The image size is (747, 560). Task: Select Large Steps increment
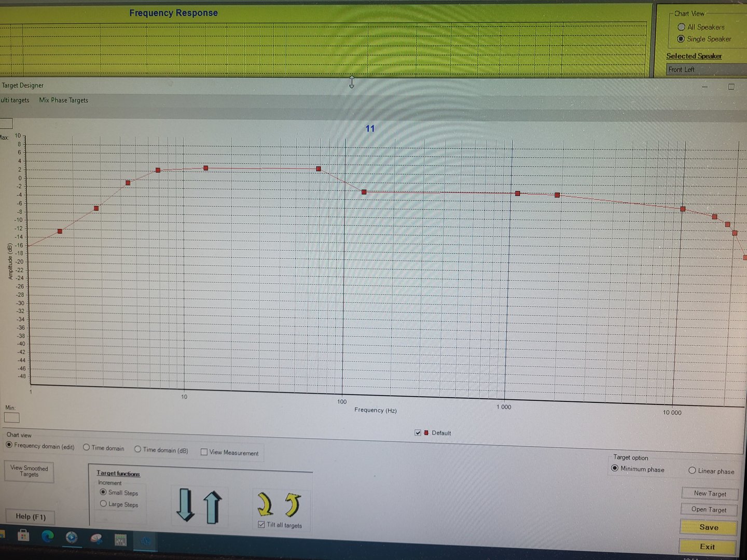point(103,503)
